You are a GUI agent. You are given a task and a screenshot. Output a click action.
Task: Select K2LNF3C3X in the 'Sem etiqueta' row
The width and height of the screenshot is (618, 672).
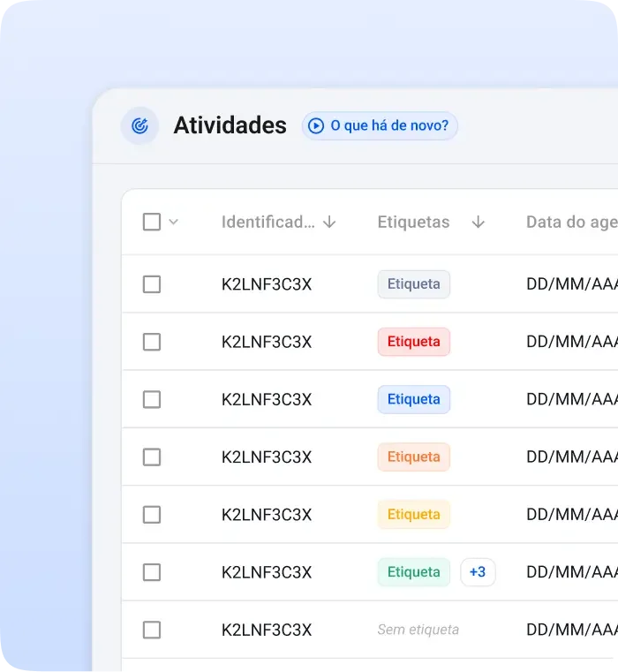coord(267,630)
